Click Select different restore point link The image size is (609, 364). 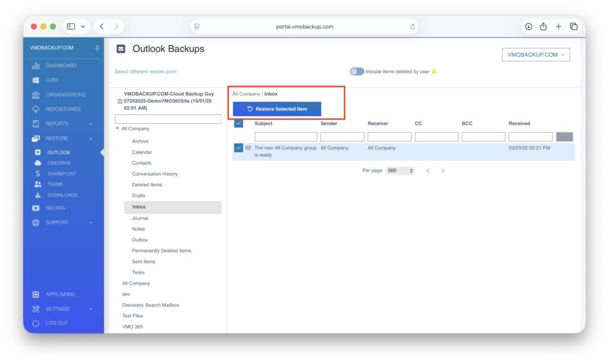tap(145, 71)
